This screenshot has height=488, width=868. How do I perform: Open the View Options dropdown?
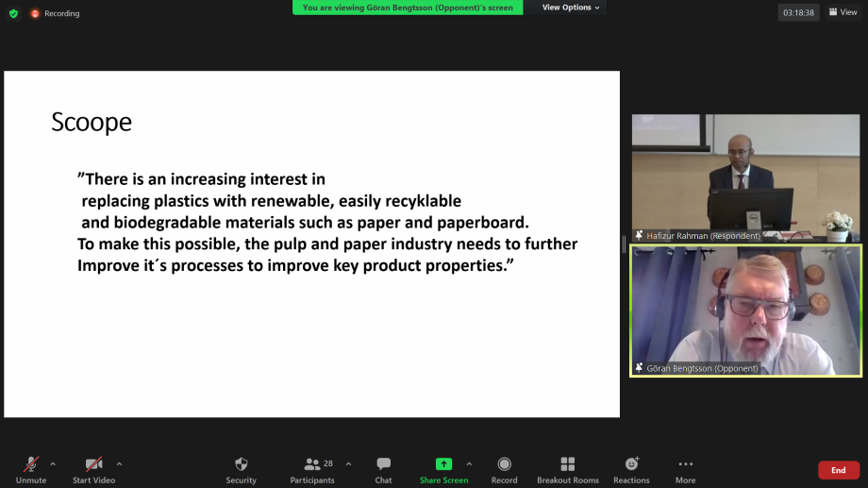(571, 8)
